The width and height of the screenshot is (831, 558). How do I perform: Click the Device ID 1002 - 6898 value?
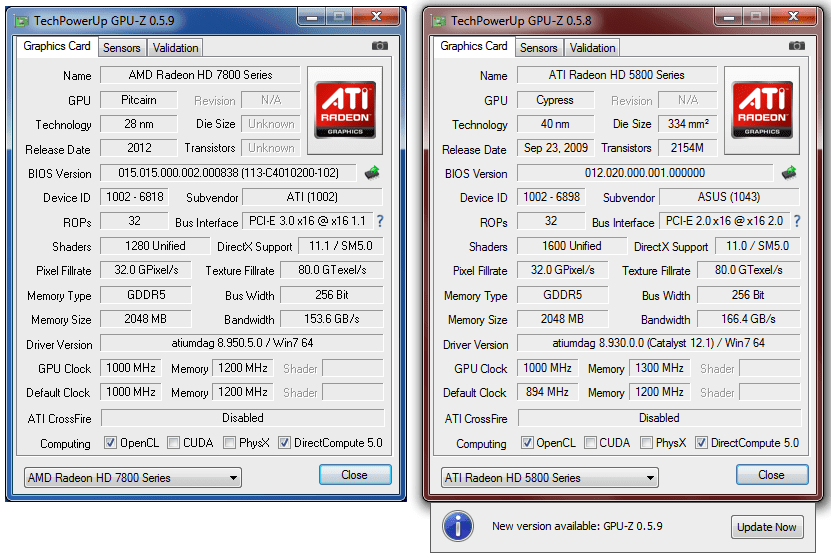[551, 197]
